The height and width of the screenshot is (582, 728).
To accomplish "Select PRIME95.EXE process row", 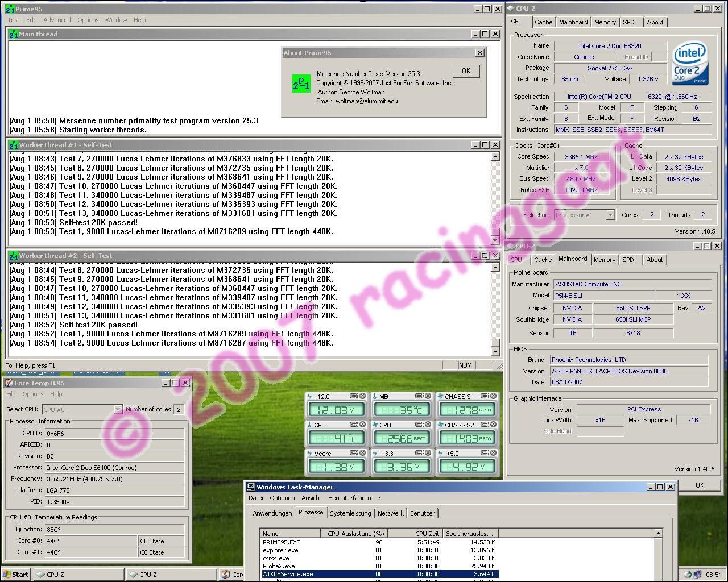I will (x=379, y=542).
